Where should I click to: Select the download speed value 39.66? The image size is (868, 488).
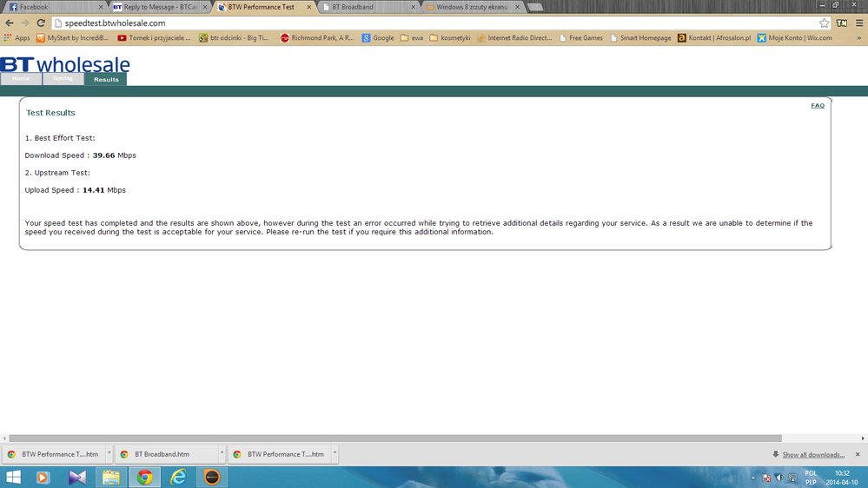tap(103, 155)
